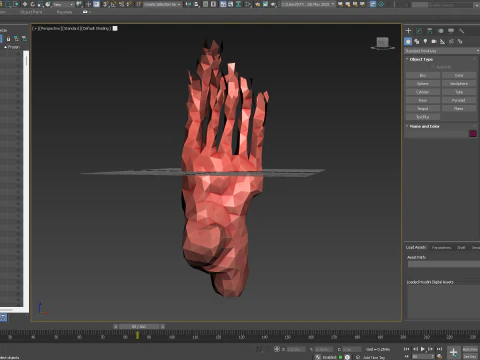
Task: Select the Lights category icon
Action: (425, 41)
